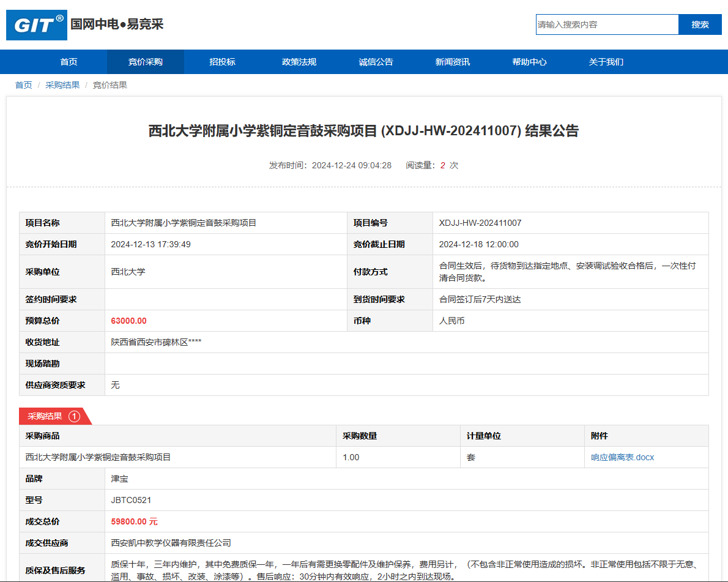The image size is (728, 582).
Task: Click the search input field
Action: (x=607, y=24)
